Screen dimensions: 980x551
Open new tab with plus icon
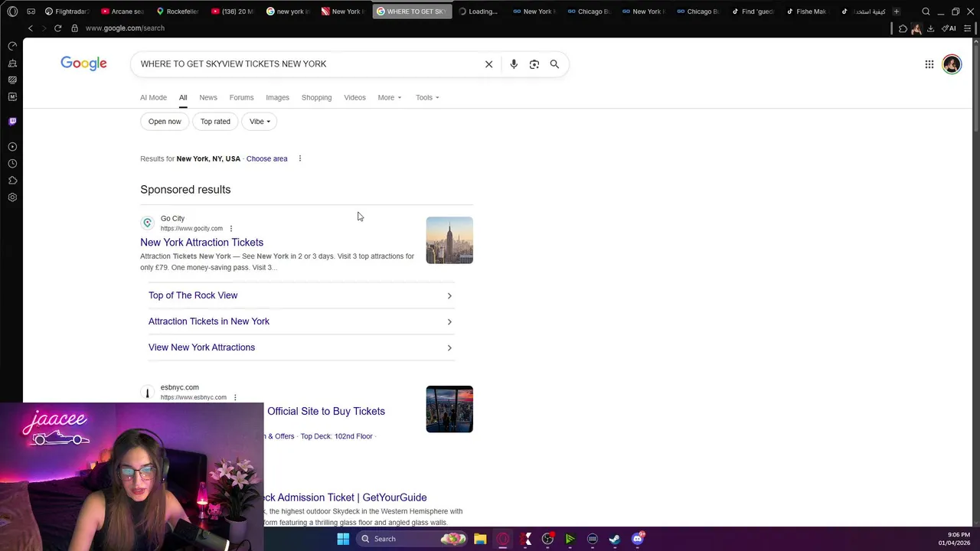point(896,11)
